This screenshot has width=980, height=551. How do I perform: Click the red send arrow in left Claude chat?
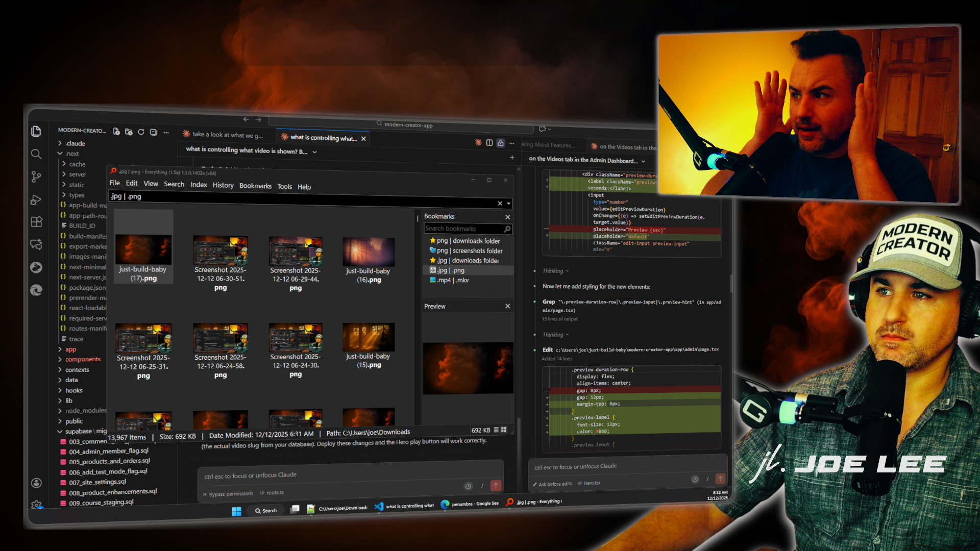point(496,486)
